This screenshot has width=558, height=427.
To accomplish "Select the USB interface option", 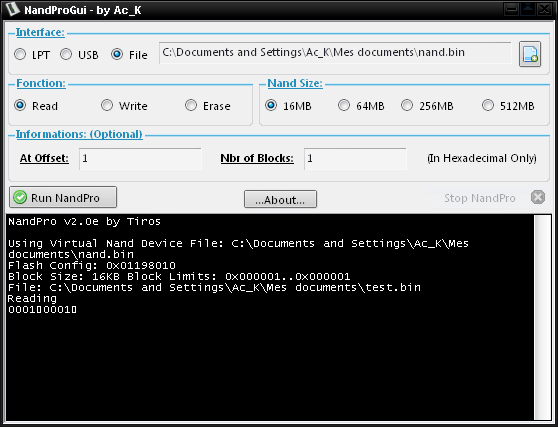I will coord(66,54).
